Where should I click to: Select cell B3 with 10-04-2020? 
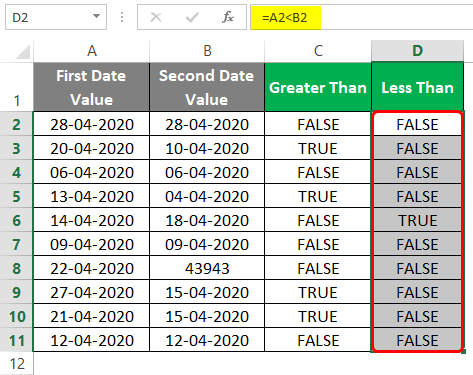[x=207, y=148]
